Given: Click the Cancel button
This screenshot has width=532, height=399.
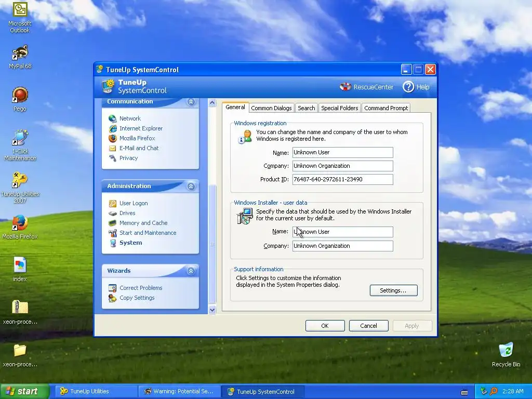Looking at the screenshot, I should pos(368,326).
